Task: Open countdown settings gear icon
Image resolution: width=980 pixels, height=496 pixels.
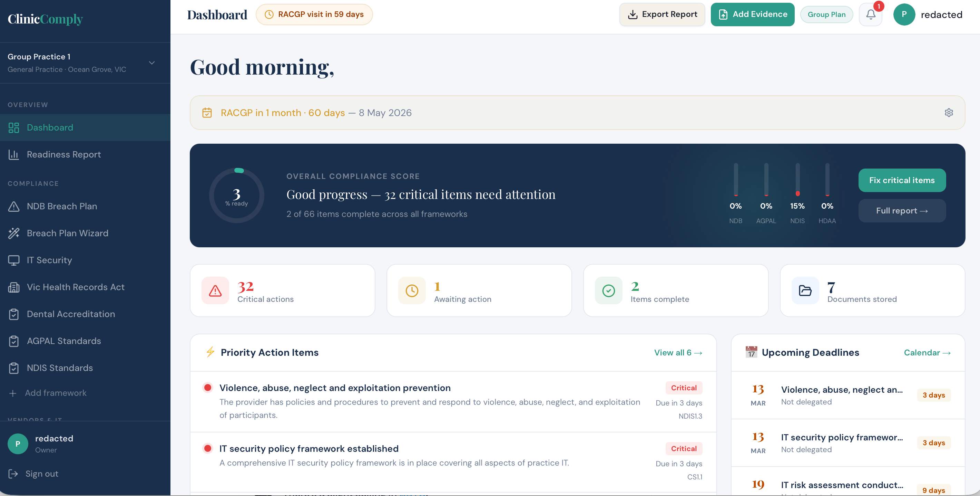Action: [948, 113]
